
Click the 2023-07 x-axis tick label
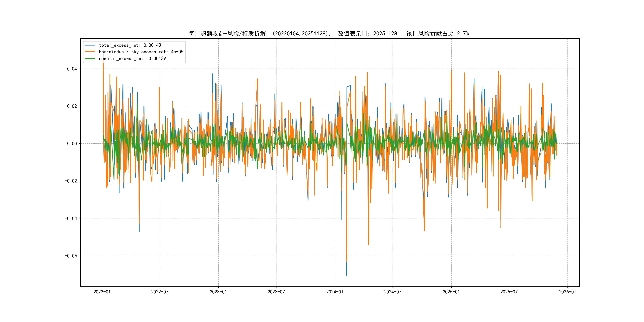click(276, 292)
